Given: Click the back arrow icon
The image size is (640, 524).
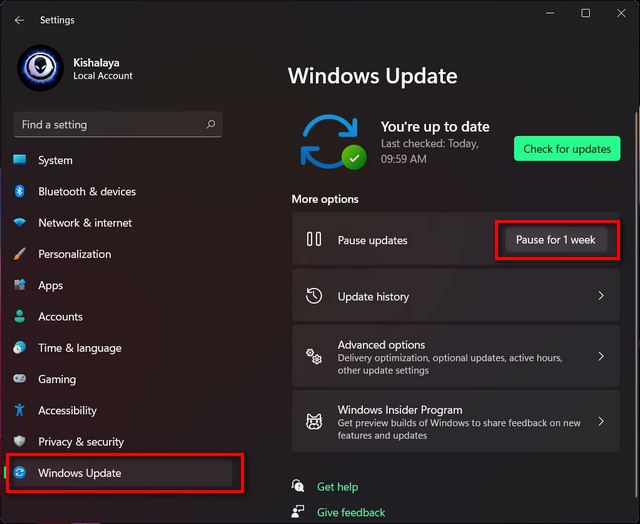Looking at the screenshot, I should tap(19, 20).
